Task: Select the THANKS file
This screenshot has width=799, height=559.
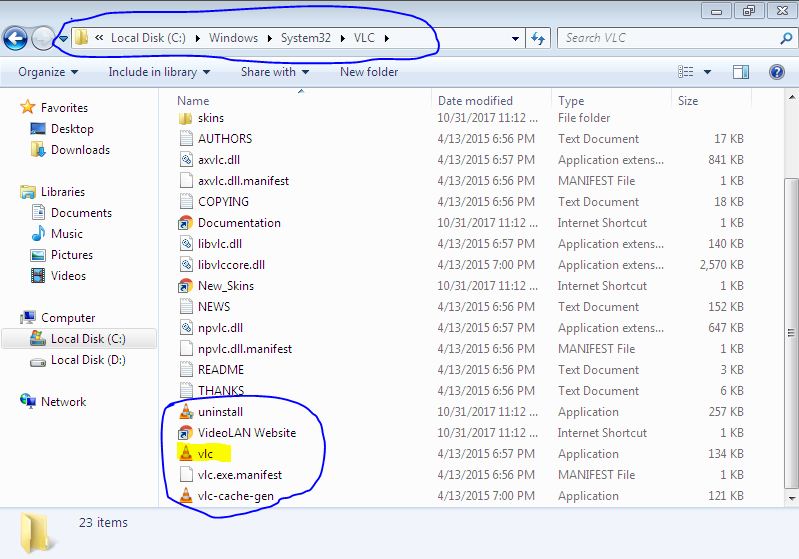Action: coord(221,390)
